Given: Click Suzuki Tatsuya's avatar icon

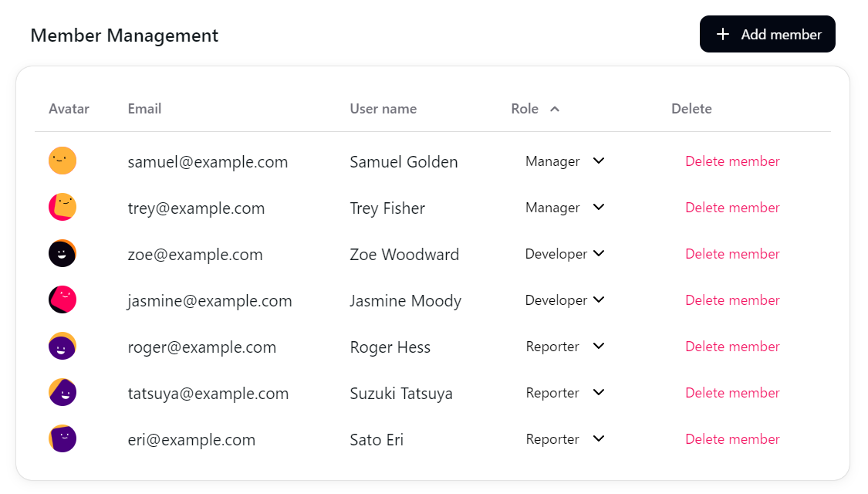Looking at the screenshot, I should coord(62,392).
